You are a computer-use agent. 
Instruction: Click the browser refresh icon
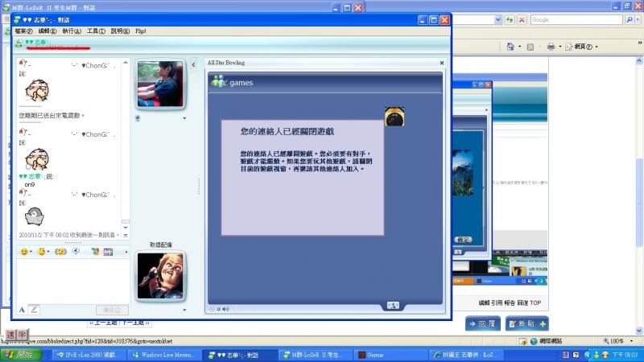(x=510, y=19)
